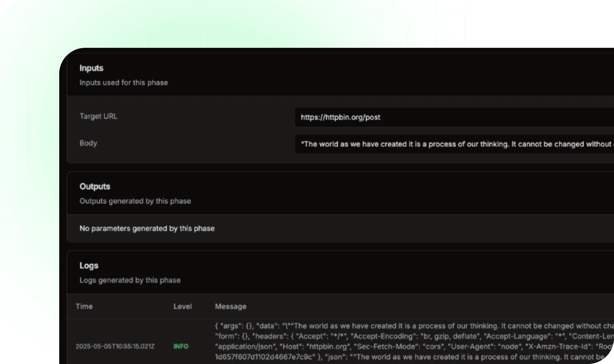The height and width of the screenshot is (364, 614).
Task: Click the Outputs section heading
Action: click(x=95, y=187)
